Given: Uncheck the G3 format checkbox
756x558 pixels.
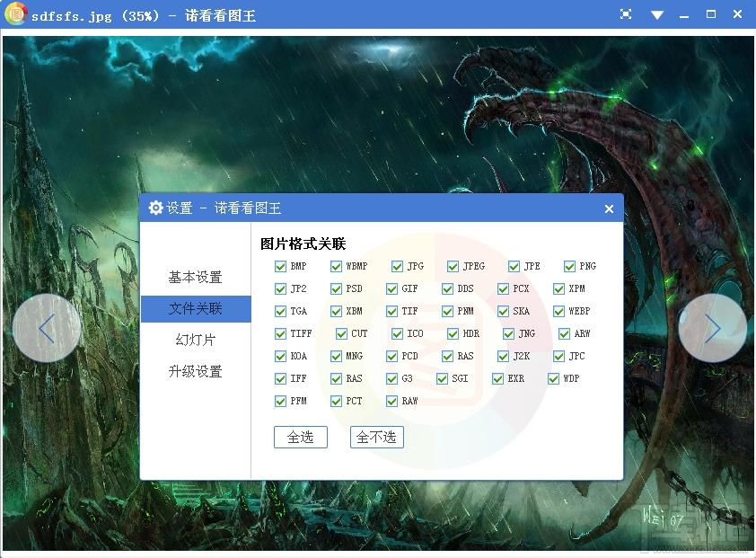Looking at the screenshot, I should pos(391,379).
